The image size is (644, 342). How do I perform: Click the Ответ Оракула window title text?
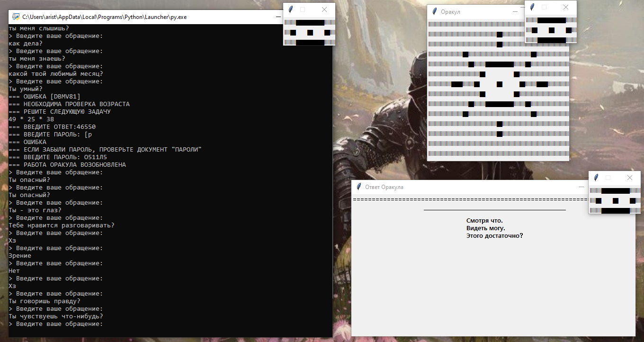pyautogui.click(x=384, y=187)
